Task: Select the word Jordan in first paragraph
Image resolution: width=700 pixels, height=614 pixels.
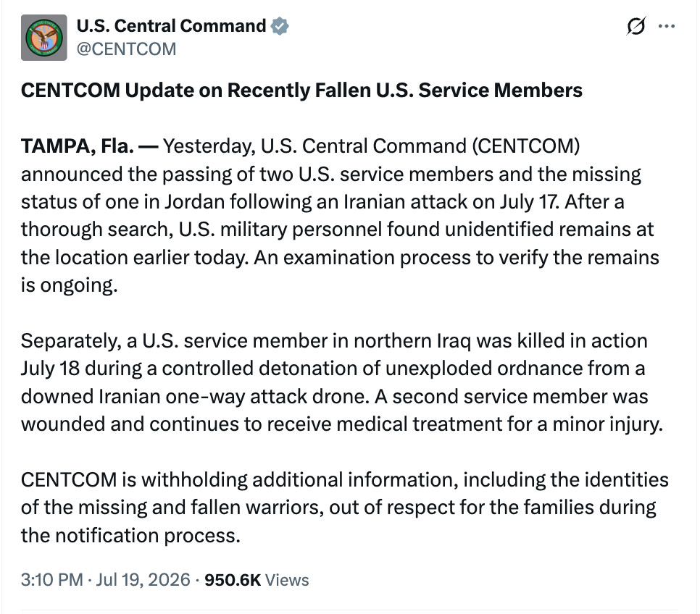Action: pos(195,202)
